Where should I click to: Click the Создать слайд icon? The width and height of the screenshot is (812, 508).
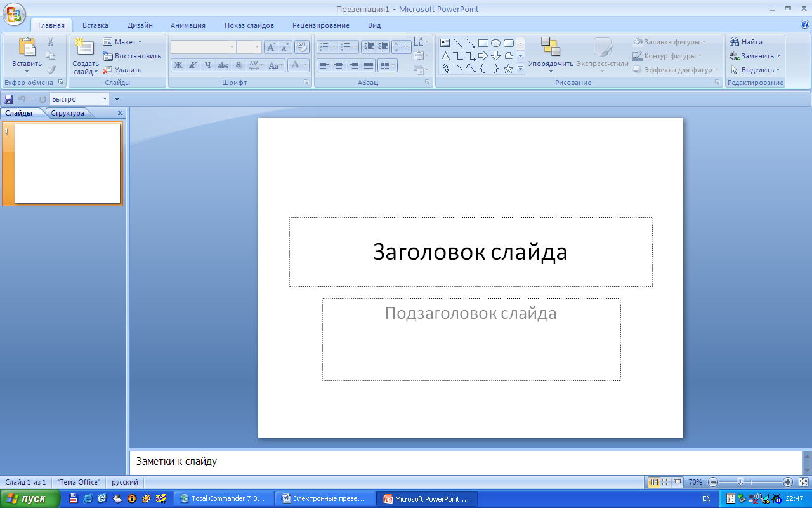(x=84, y=48)
